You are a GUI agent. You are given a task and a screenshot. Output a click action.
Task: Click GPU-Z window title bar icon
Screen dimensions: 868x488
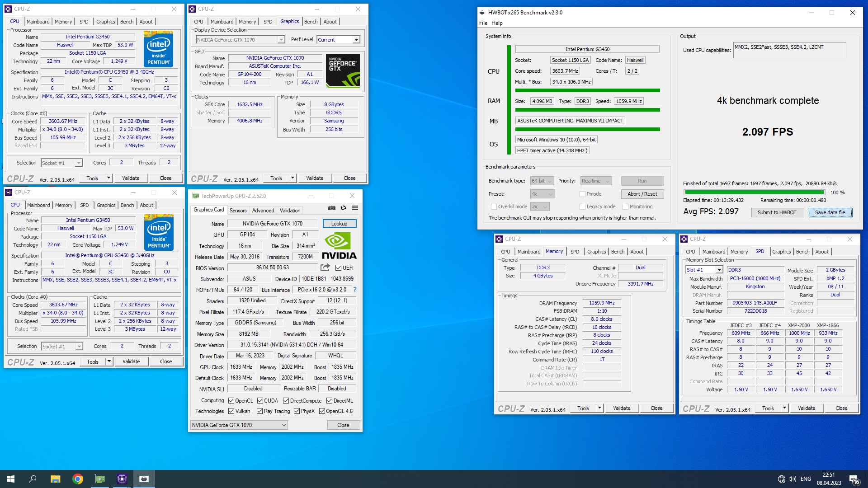pyautogui.click(x=195, y=196)
